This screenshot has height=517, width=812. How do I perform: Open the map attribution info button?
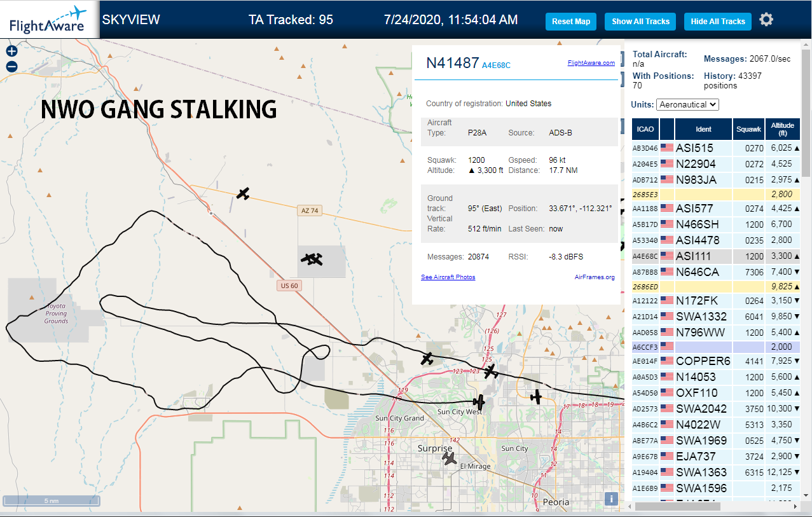(611, 499)
